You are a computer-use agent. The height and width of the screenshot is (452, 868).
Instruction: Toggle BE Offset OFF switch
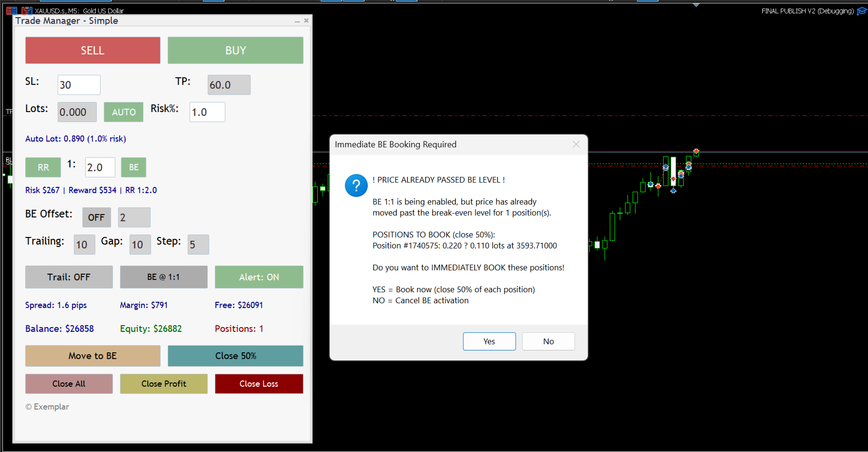click(x=96, y=217)
